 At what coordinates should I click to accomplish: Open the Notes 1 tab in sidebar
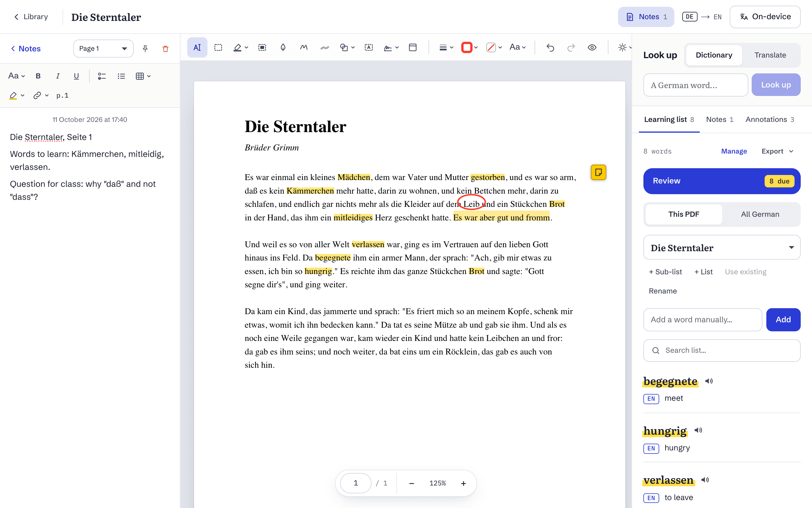click(x=720, y=119)
